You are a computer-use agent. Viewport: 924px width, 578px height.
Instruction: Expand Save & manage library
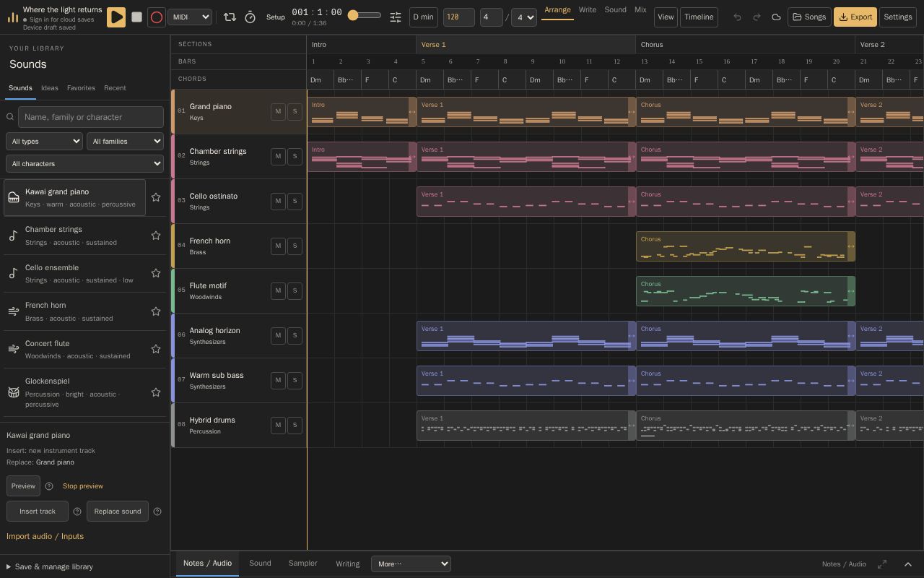tap(49, 566)
